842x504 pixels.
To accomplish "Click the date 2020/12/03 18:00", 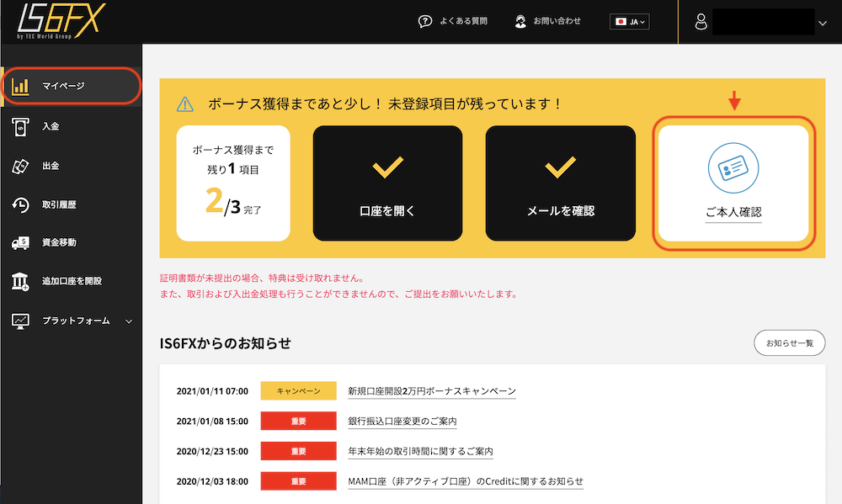I will pyautogui.click(x=213, y=481).
